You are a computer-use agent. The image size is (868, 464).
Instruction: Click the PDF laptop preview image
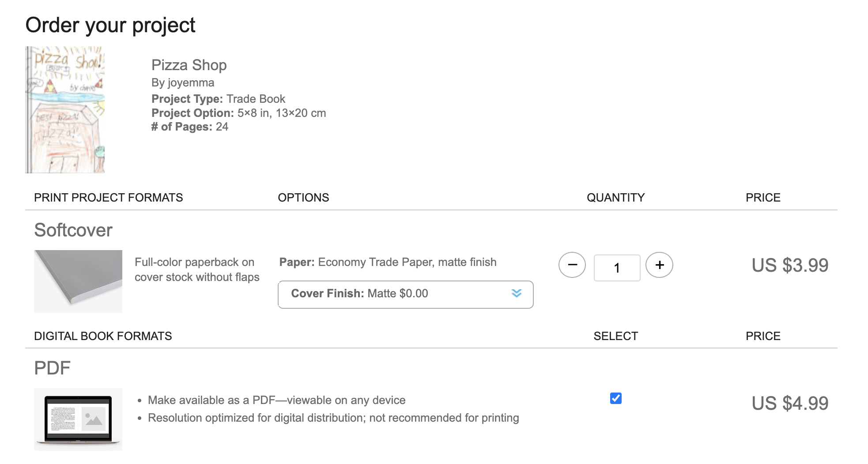(78, 419)
